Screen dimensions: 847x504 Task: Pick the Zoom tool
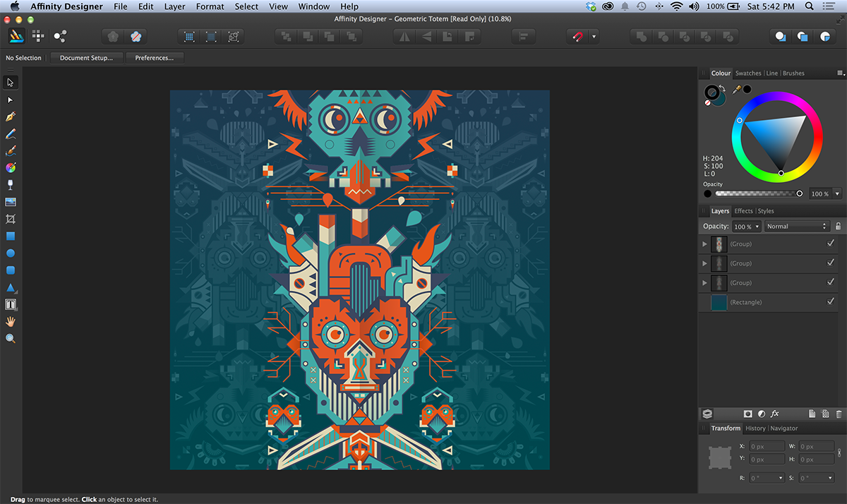pos(10,338)
